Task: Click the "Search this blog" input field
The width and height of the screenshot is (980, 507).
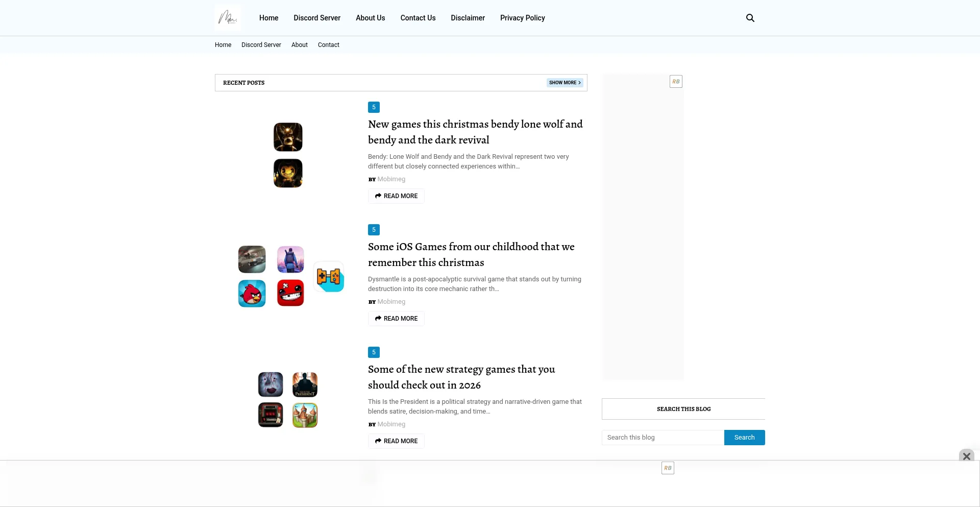Action: coord(662,437)
